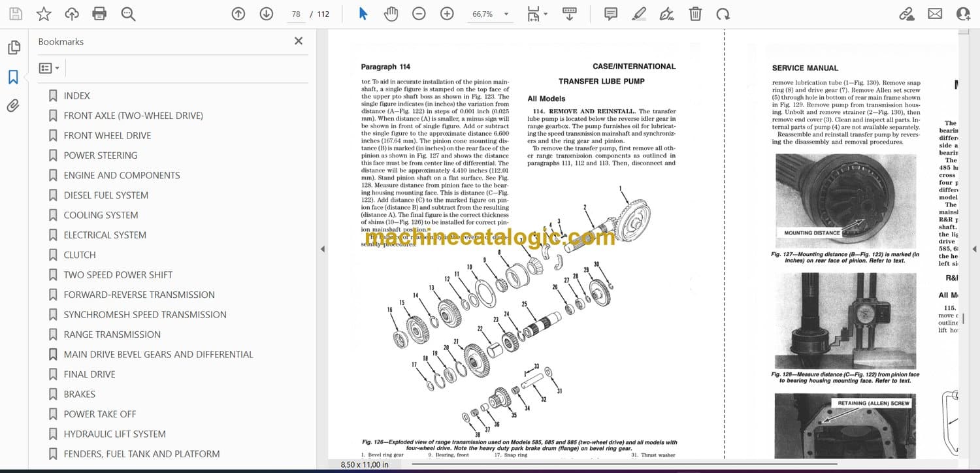Go to the next page arrow

click(267, 14)
